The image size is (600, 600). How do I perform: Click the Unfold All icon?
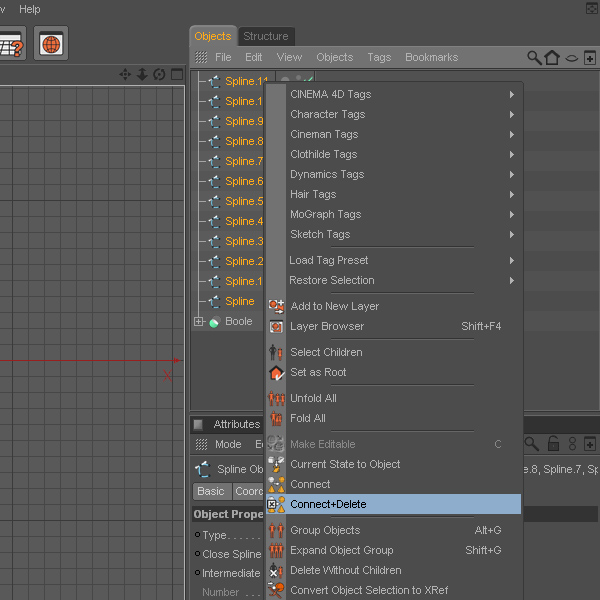tap(276, 398)
